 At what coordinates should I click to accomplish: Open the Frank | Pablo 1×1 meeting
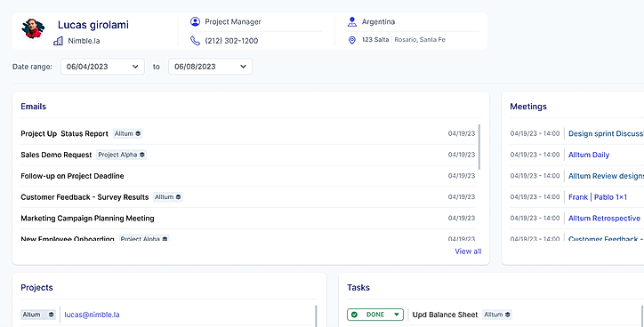598,197
